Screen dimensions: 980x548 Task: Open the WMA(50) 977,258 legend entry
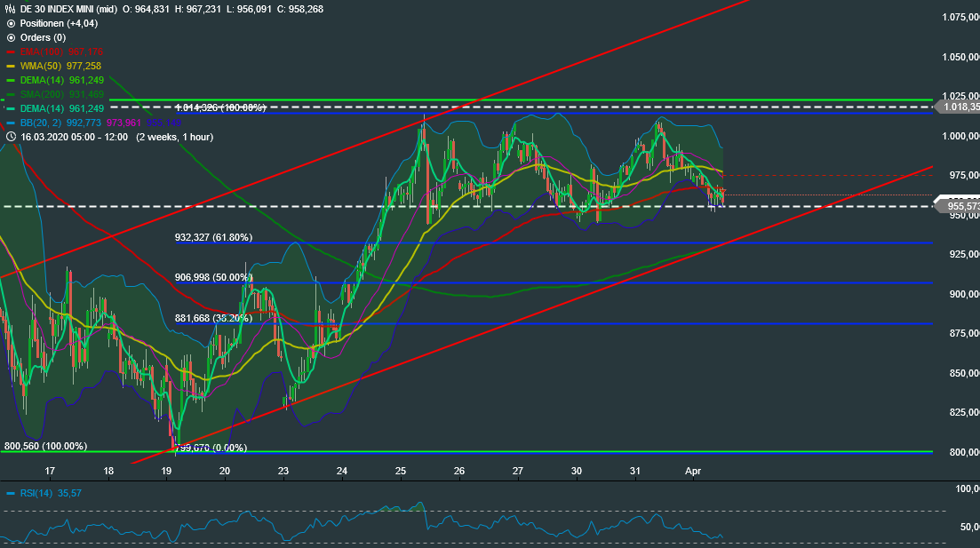pos(60,67)
